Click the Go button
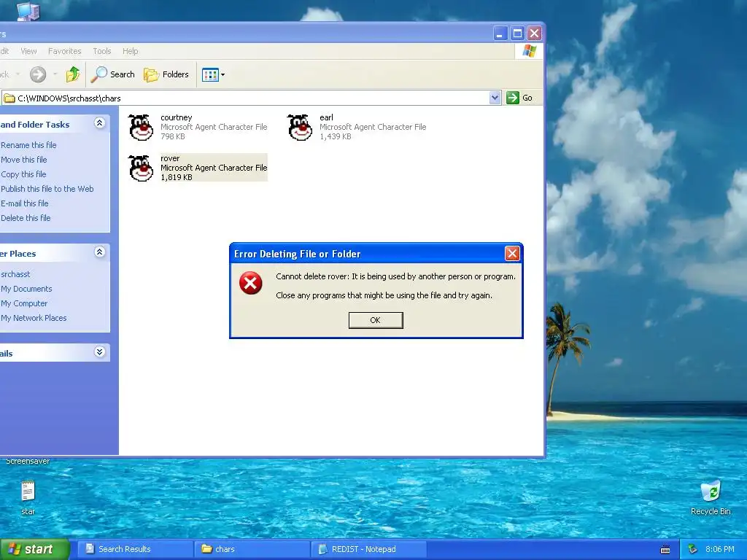The image size is (747, 560). 519,98
